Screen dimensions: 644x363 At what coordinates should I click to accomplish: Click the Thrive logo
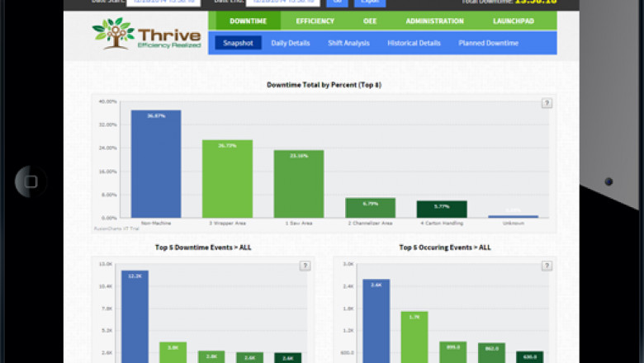[x=146, y=34]
